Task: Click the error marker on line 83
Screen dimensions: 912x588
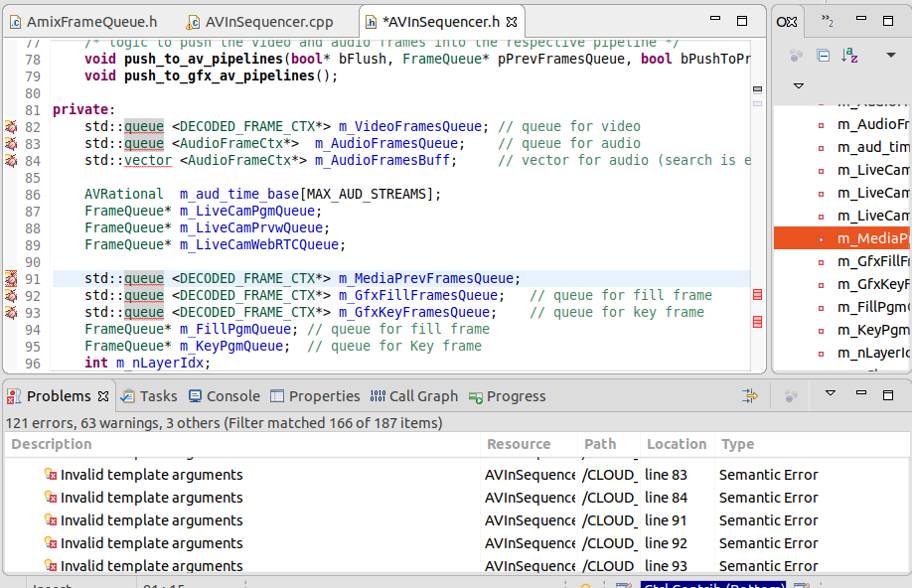Action: 11,144
